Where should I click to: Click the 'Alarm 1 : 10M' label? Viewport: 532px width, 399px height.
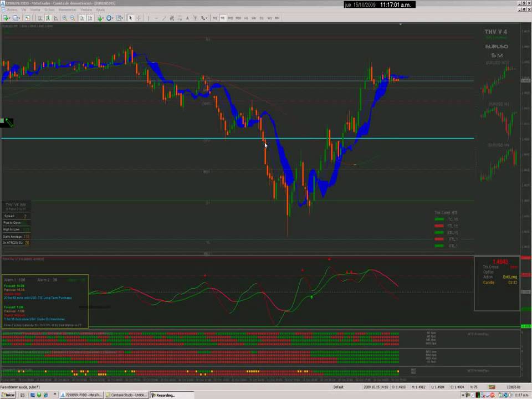click(x=14, y=280)
